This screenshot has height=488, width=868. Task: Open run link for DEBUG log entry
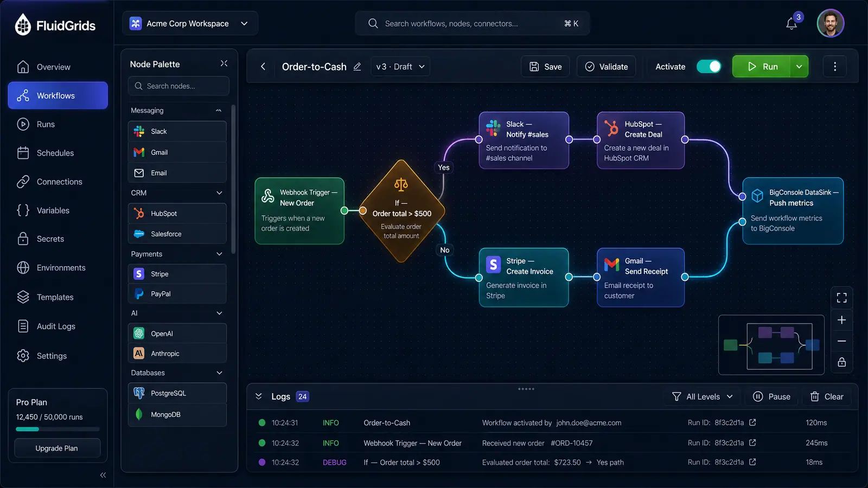tap(752, 462)
